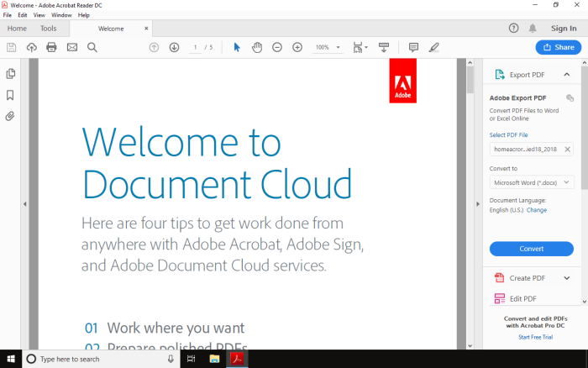Open the Attachments paperclip panel
Viewport: 588px width, 368px height.
tap(11, 116)
